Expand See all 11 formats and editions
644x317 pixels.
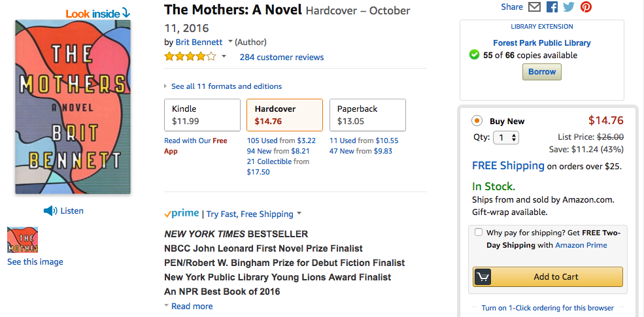point(226,86)
